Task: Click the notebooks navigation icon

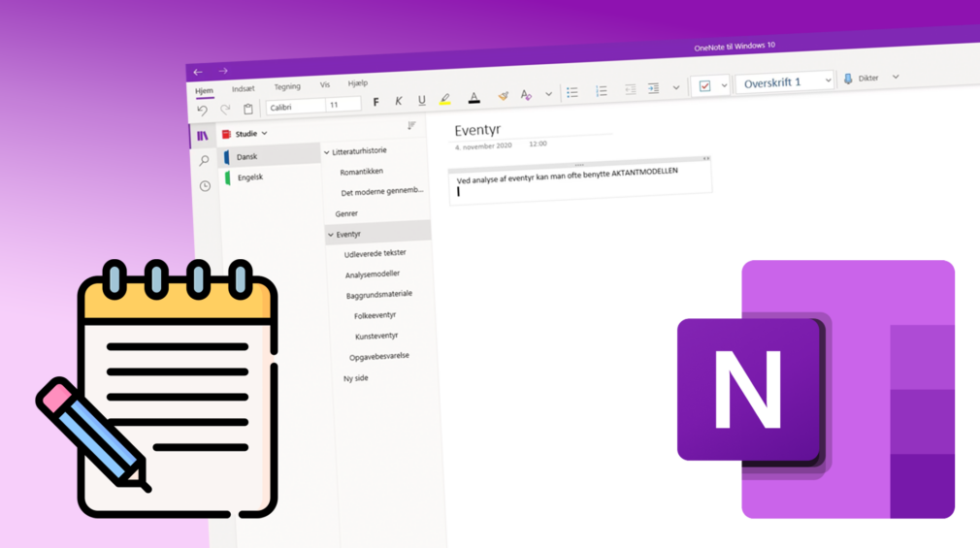Action: pos(203,136)
